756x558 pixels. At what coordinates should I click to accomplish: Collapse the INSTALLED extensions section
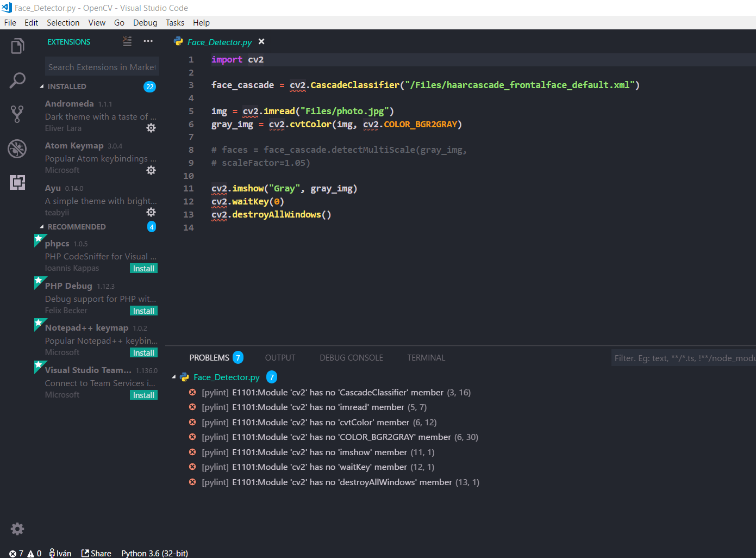(42, 86)
